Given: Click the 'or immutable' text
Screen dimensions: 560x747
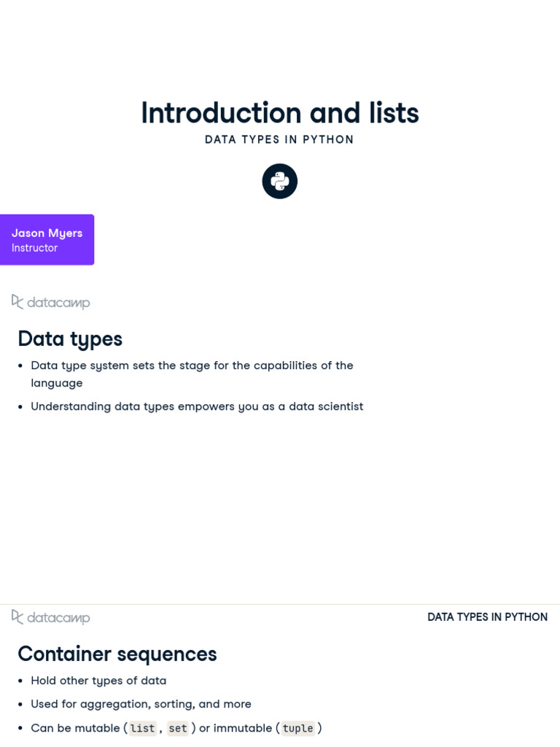Looking at the screenshot, I should tap(236, 728).
